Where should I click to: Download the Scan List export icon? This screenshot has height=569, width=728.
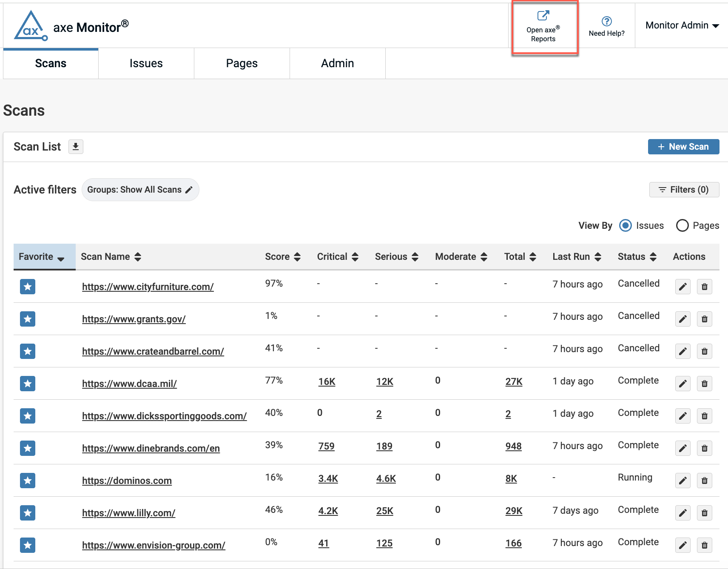pos(76,147)
